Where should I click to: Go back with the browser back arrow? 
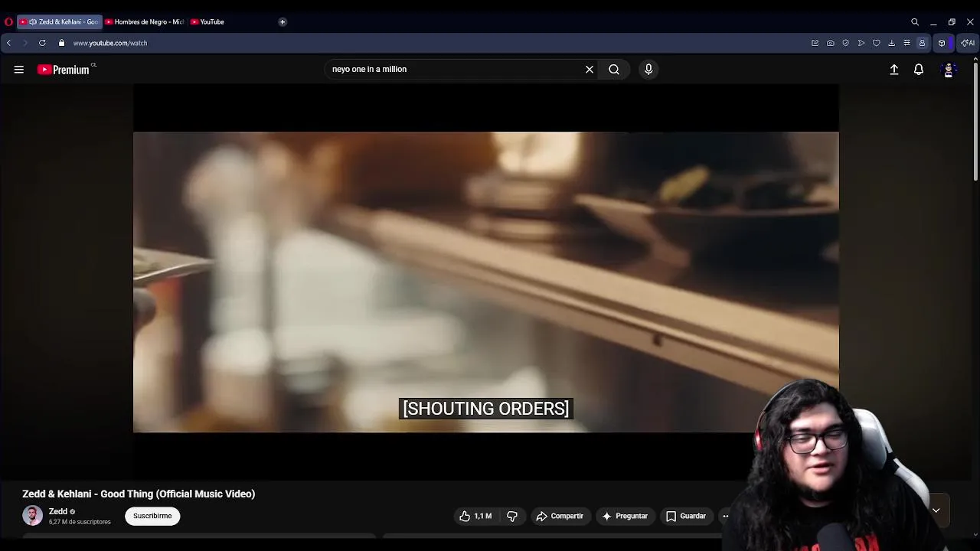[8, 43]
